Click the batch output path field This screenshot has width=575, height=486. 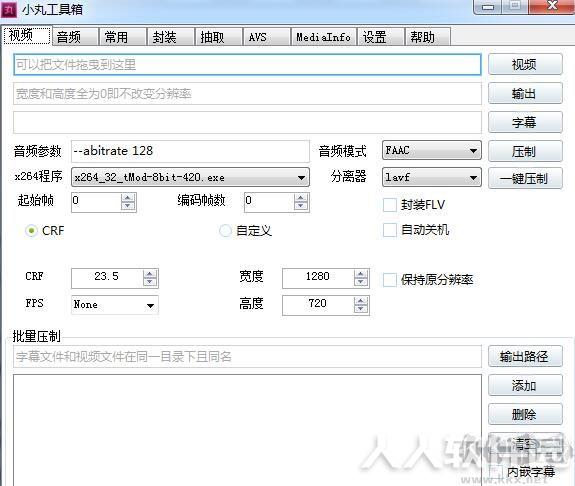[248, 356]
